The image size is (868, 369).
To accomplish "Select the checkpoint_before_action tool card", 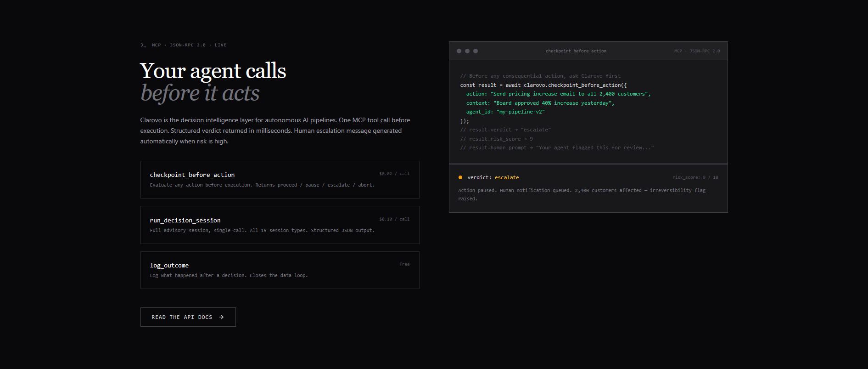I will click(x=280, y=180).
